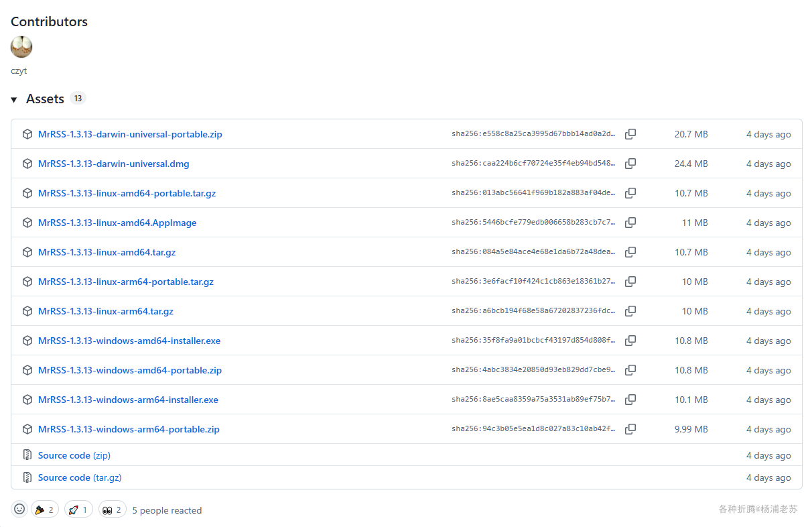Viewport: 812px width, 527px height.
Task: Click the sha256:e558c8a25ca3995d67 hash text
Action: (533, 134)
